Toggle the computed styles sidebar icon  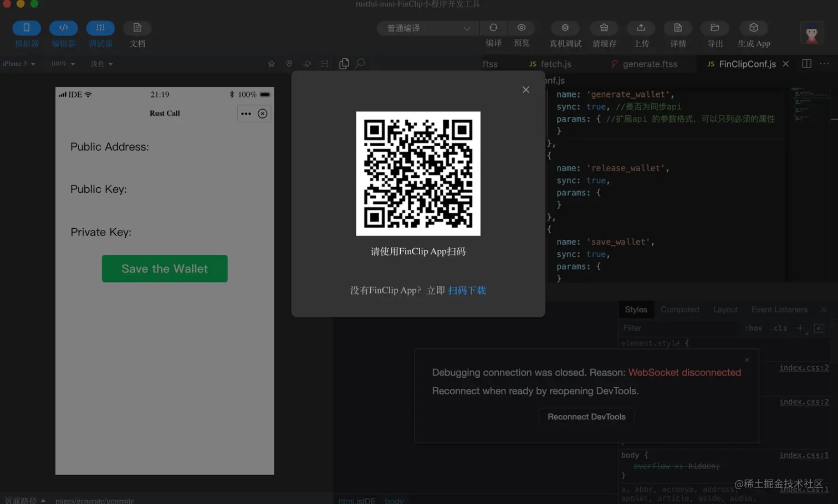pos(819,328)
